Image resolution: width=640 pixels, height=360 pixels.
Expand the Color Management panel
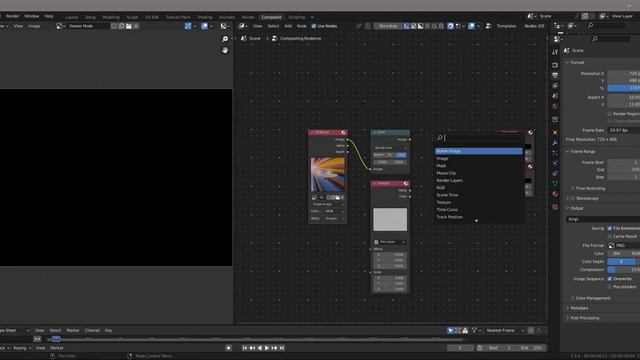(x=593, y=298)
